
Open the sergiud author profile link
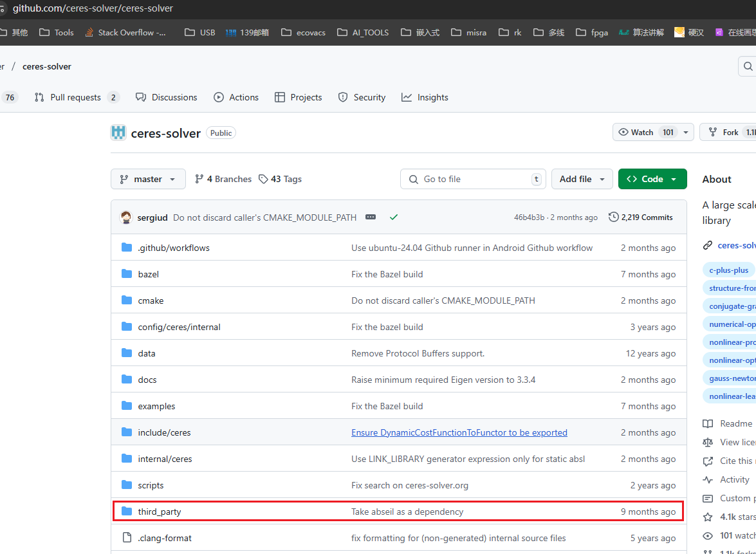pyautogui.click(x=152, y=217)
